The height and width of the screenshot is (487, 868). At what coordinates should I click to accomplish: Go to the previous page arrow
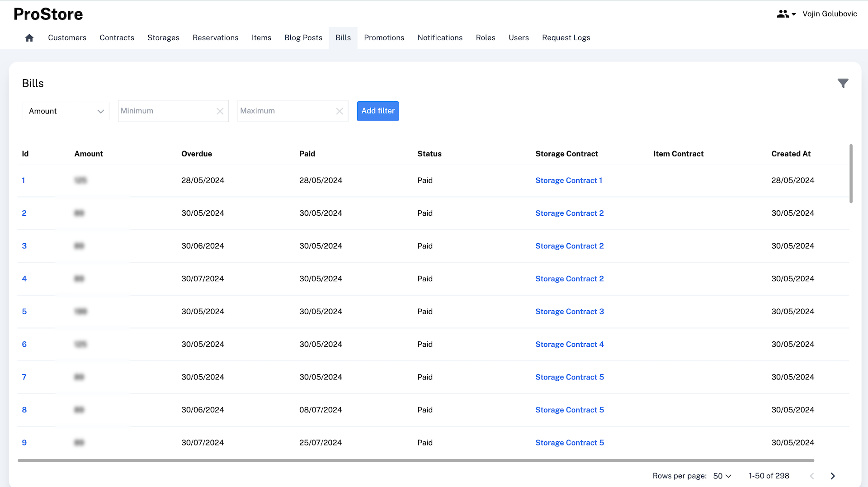(x=812, y=476)
